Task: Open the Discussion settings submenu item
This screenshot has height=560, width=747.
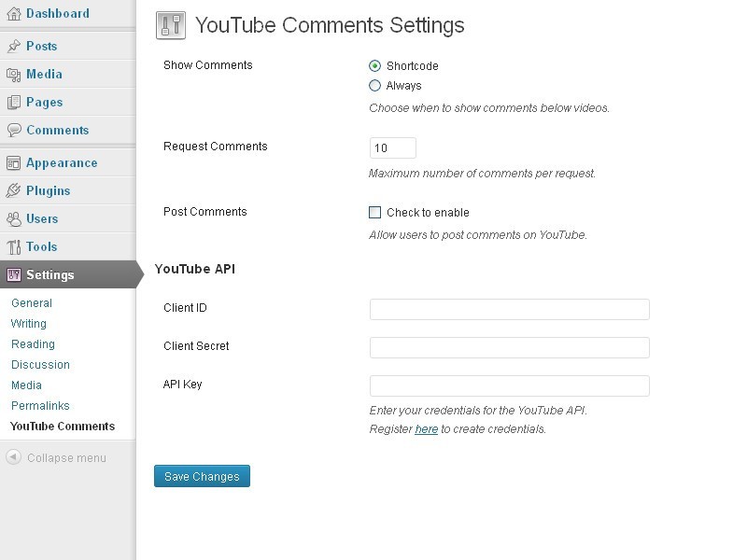Action: 40,365
